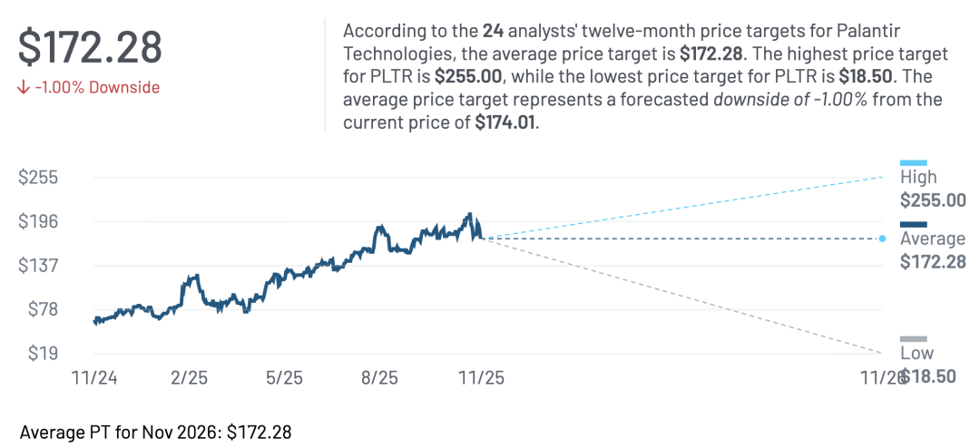Click the 5/25 x-axis date label

click(284, 377)
